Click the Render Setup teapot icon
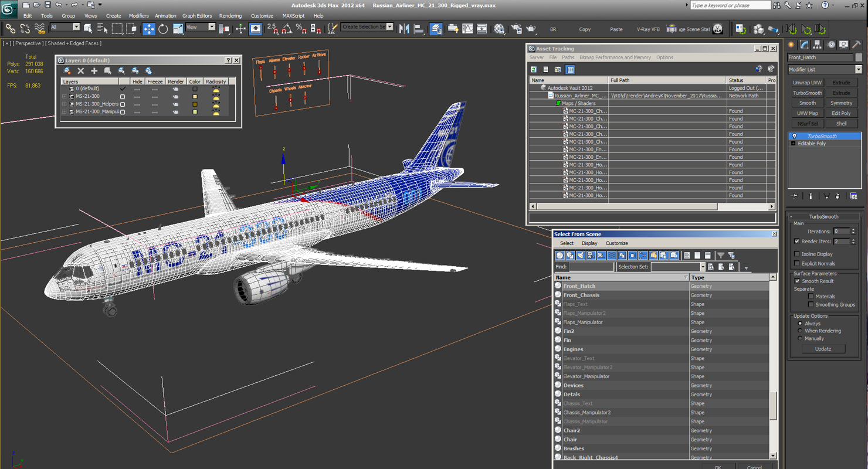This screenshot has width=868, height=469. pos(517,28)
